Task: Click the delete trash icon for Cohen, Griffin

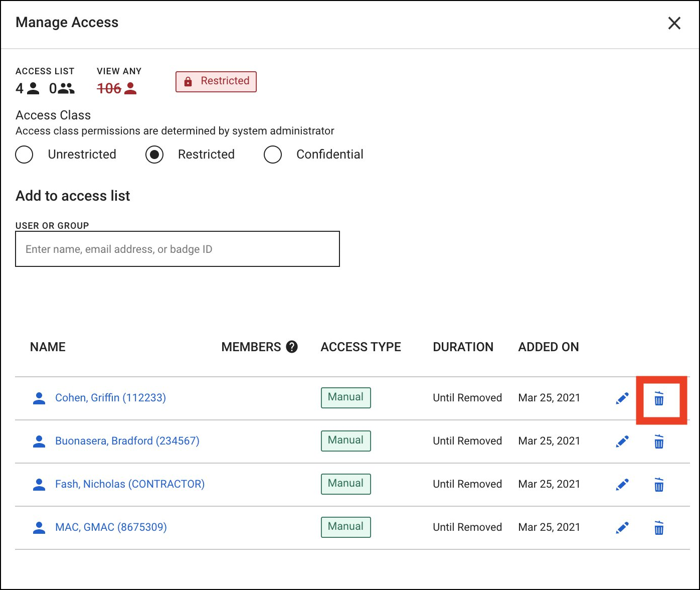Action: tap(659, 399)
